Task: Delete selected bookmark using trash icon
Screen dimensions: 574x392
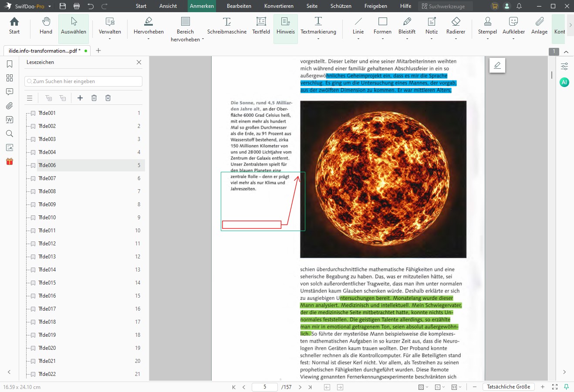Action: pyautogui.click(x=94, y=98)
